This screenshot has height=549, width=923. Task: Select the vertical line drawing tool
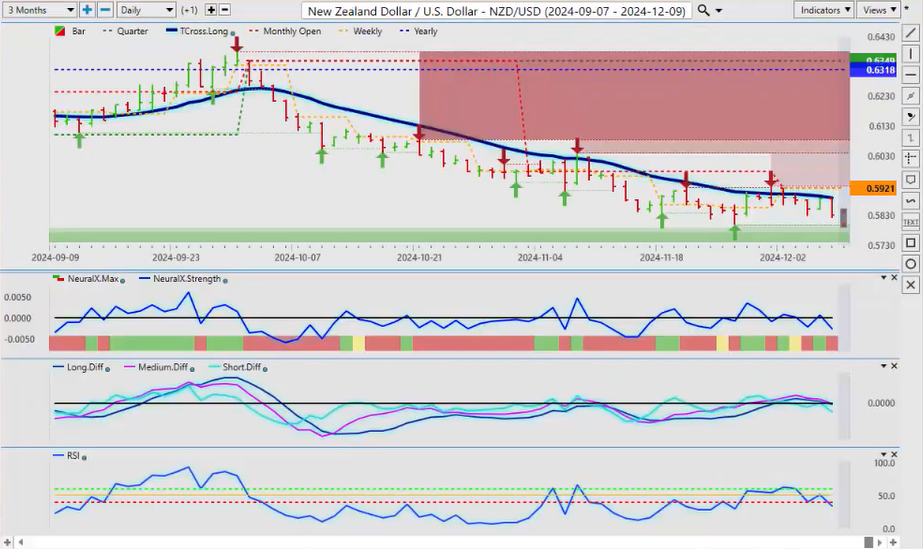(911, 54)
